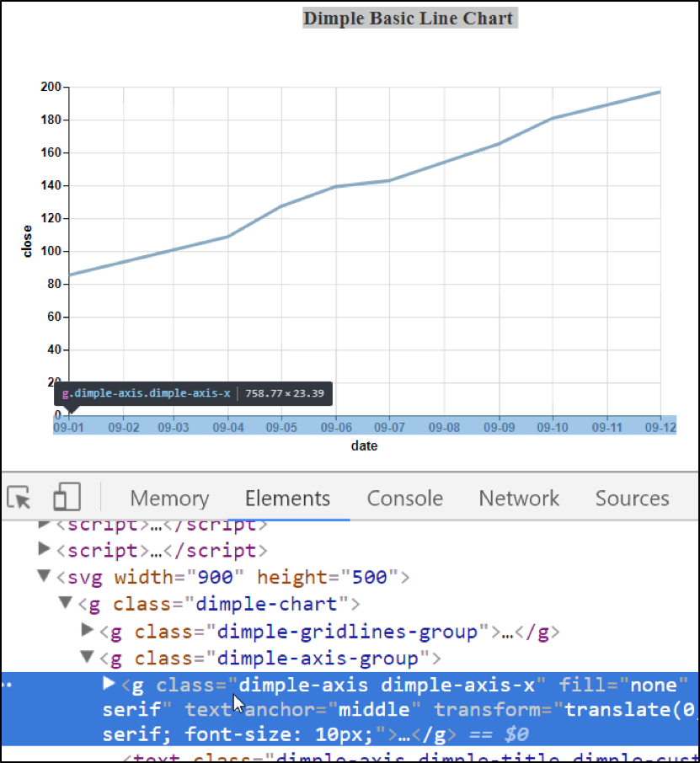700x763 pixels.
Task: Click the 60 y-axis tick label
Action: pos(54,317)
